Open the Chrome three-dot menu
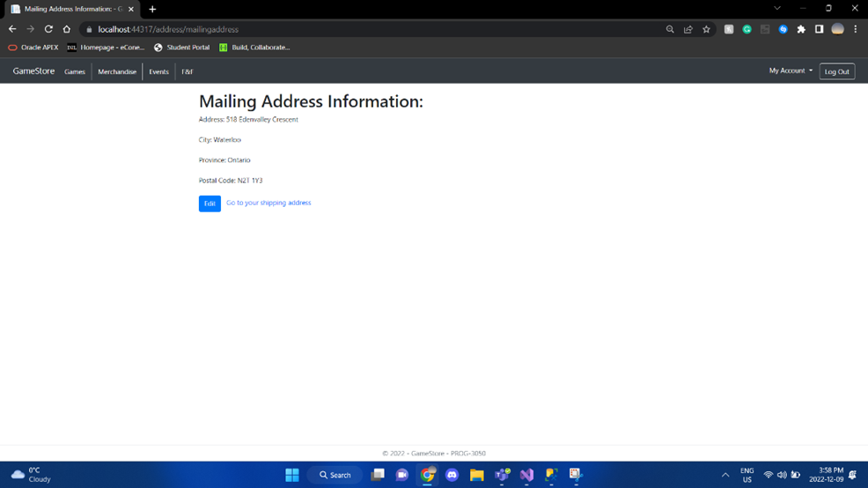 tap(856, 29)
